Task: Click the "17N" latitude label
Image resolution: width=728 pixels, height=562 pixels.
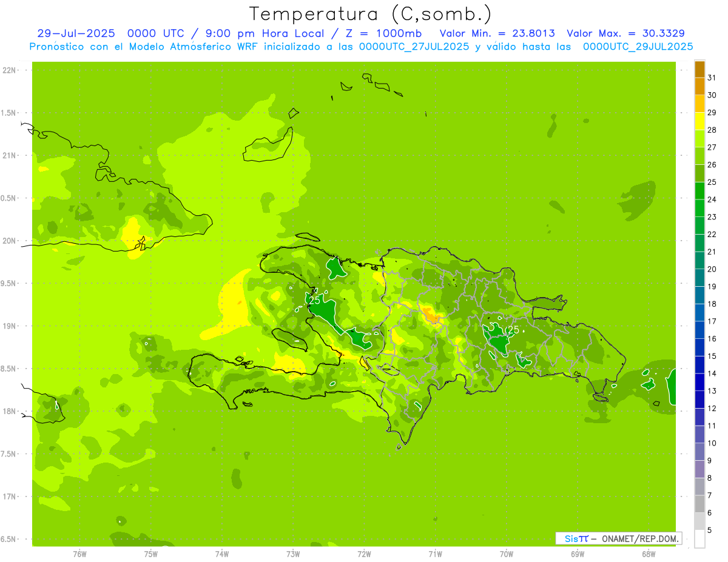Action: coord(8,497)
